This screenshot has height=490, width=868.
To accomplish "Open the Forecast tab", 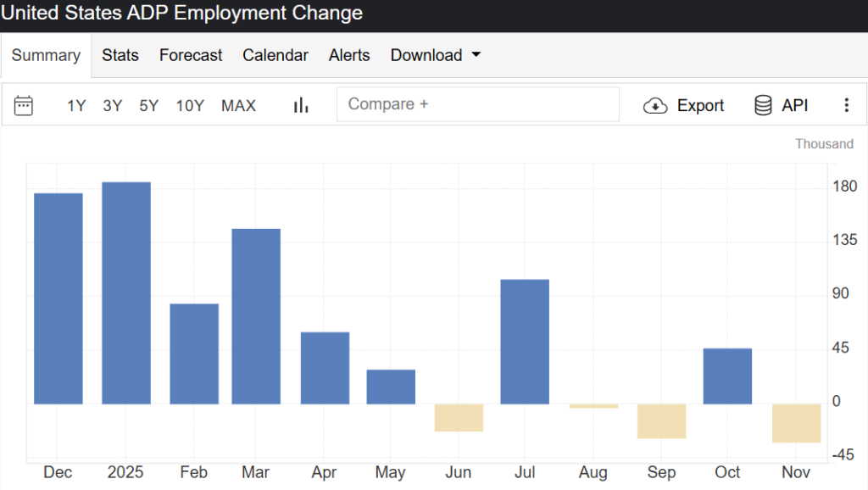I will (x=191, y=55).
